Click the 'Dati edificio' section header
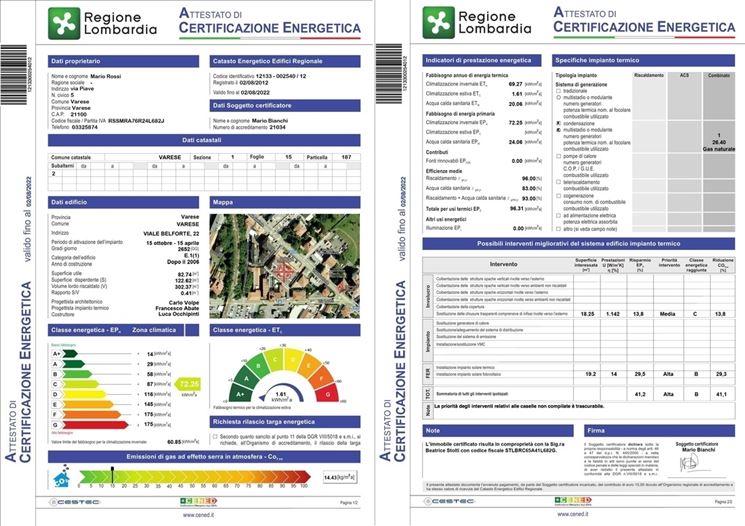Screen dimensions: 745x526 124,202
